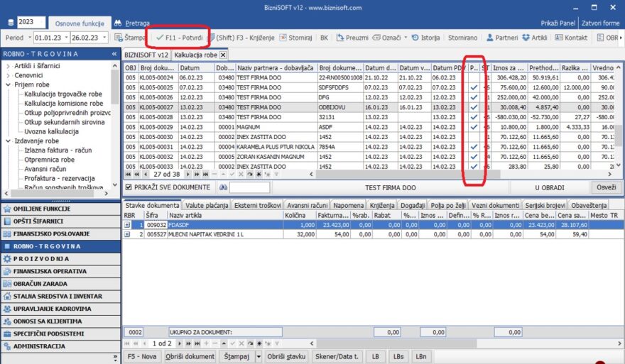Click the Preuzmi toolbar icon
The height and width of the screenshot is (364, 625).
tap(353, 37)
